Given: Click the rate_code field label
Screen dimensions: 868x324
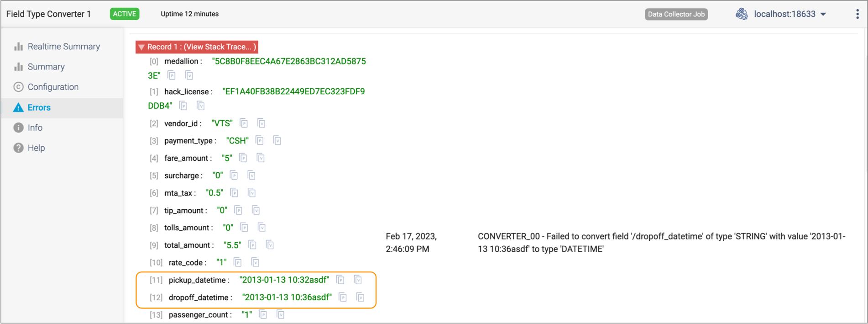Looking at the screenshot, I should 187,263.
